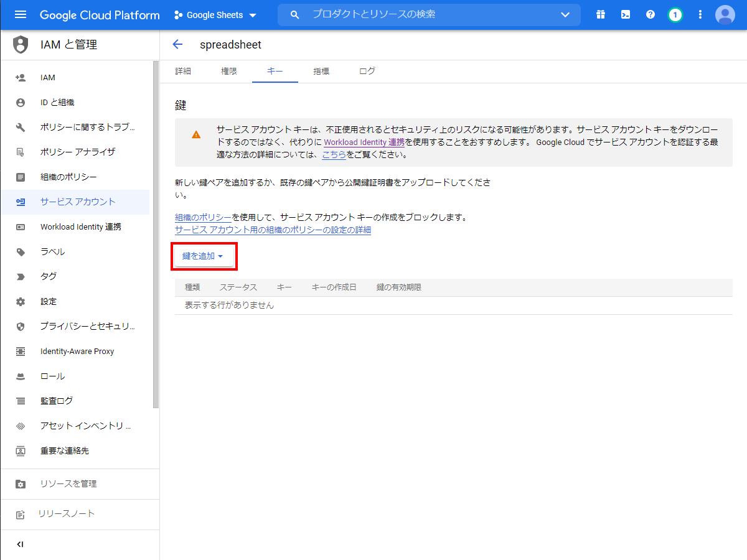Click the ID と組織 person icon
The width and height of the screenshot is (747, 560).
[x=21, y=103]
